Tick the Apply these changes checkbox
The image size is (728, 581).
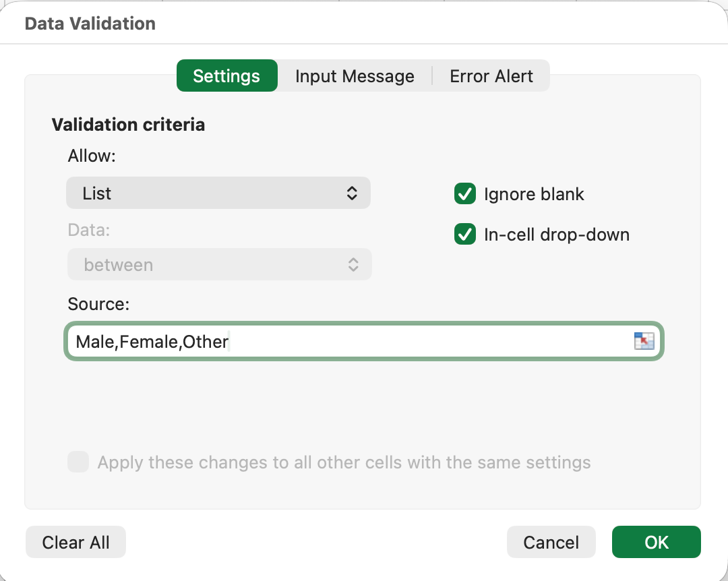pyautogui.click(x=78, y=462)
